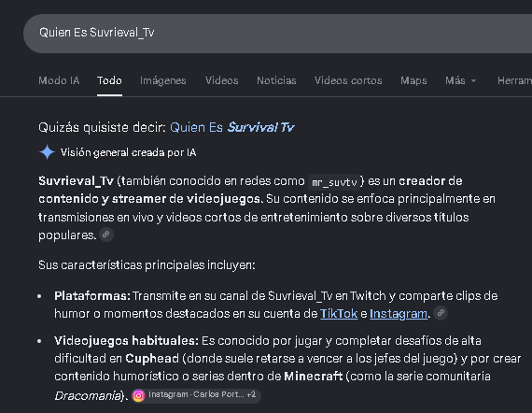Click the bold Suvrieval_Tv name in overview
This screenshot has height=413, width=532.
[76, 181]
